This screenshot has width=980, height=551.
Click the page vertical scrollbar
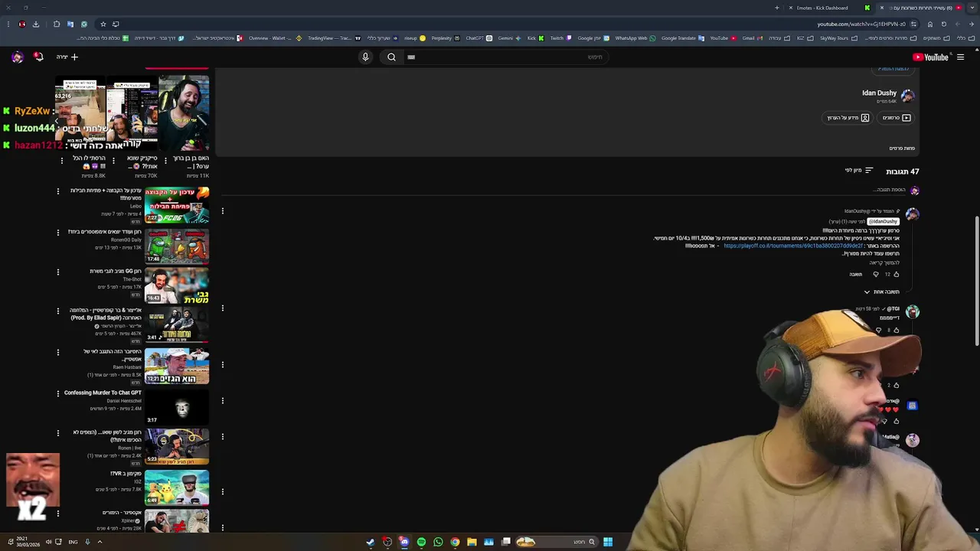[x=976, y=279]
